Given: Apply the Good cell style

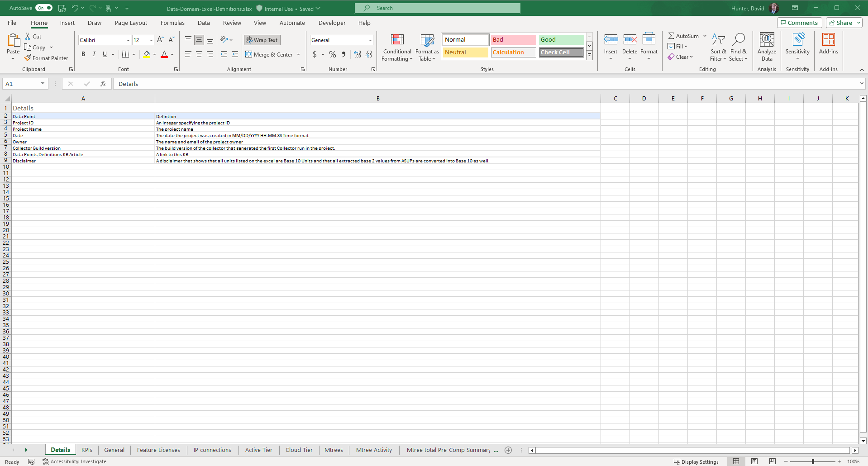Looking at the screenshot, I should 561,40.
